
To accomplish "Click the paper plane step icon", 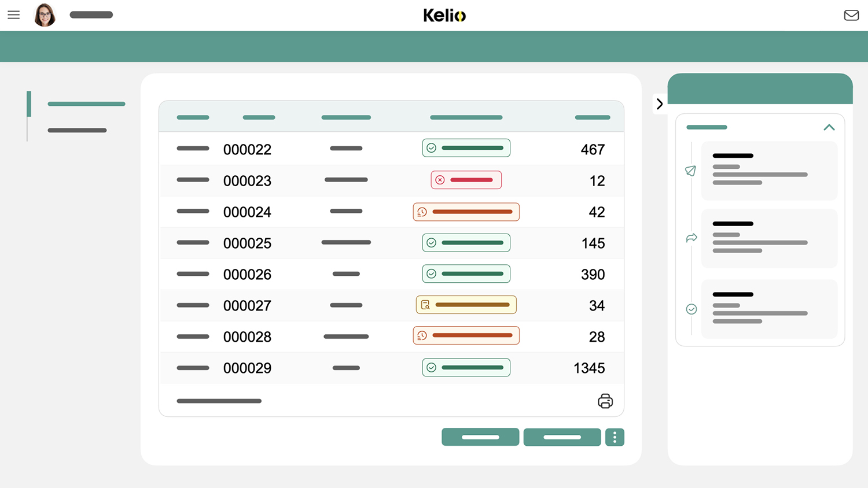I will pos(691,171).
